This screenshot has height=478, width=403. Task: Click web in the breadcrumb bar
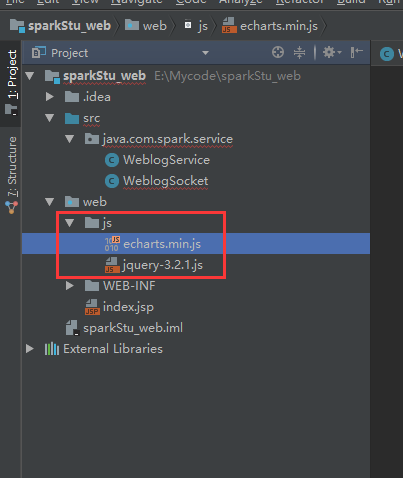pos(155,26)
